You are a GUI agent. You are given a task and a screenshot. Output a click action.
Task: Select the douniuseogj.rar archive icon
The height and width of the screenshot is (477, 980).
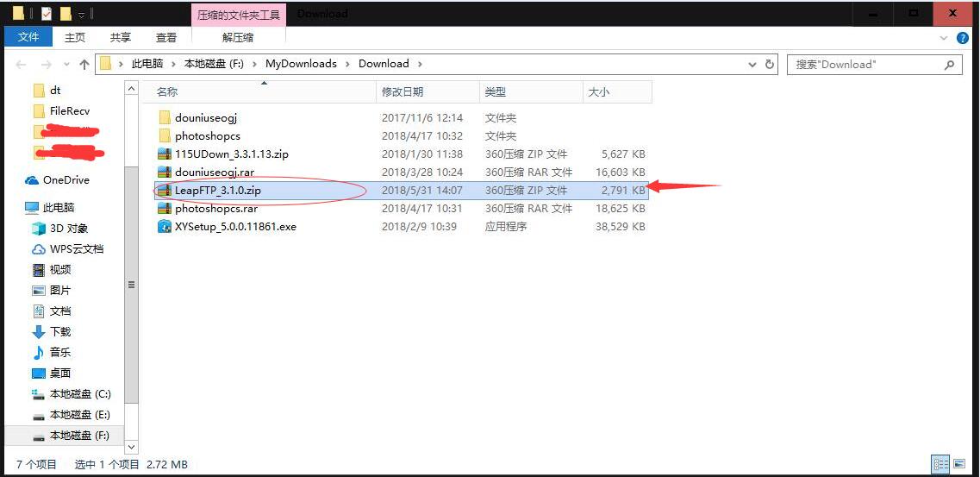[165, 172]
